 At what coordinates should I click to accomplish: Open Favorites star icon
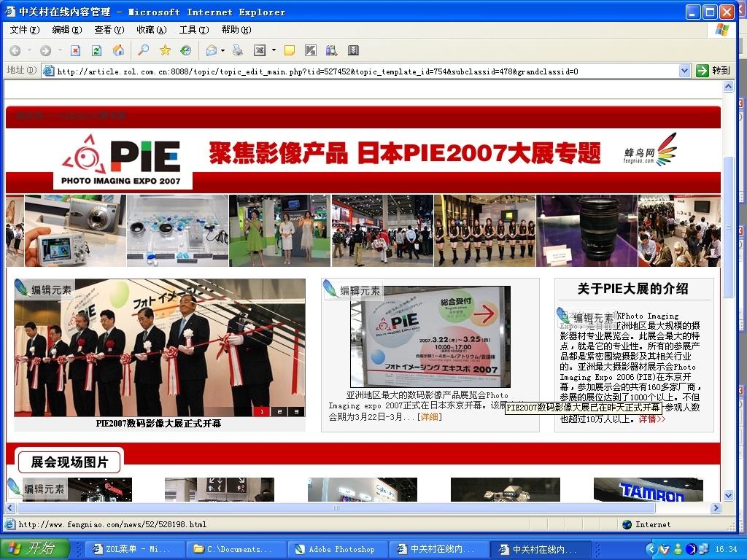pyautogui.click(x=165, y=50)
